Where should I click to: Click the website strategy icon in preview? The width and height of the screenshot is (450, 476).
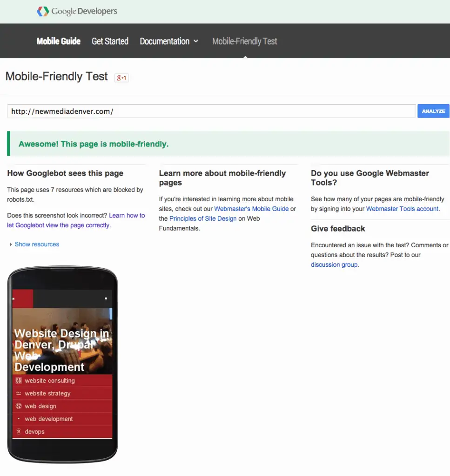pyautogui.click(x=19, y=393)
